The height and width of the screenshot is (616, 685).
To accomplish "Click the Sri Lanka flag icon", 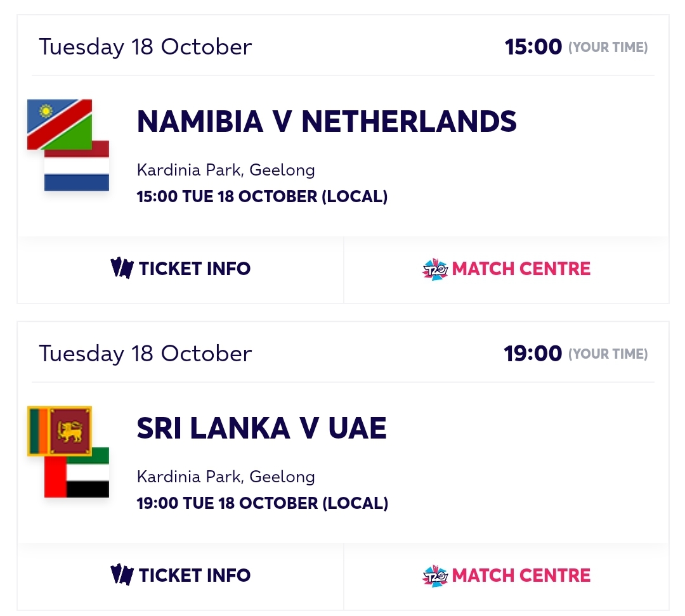I will click(x=60, y=430).
